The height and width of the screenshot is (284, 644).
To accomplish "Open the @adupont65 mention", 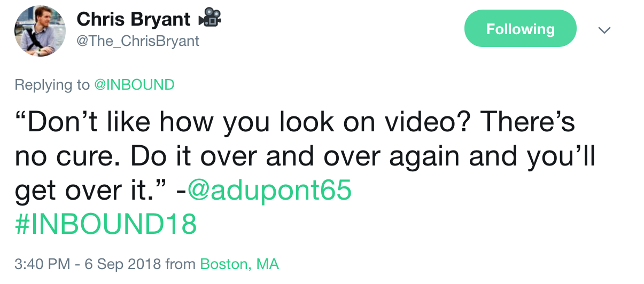I will click(269, 190).
